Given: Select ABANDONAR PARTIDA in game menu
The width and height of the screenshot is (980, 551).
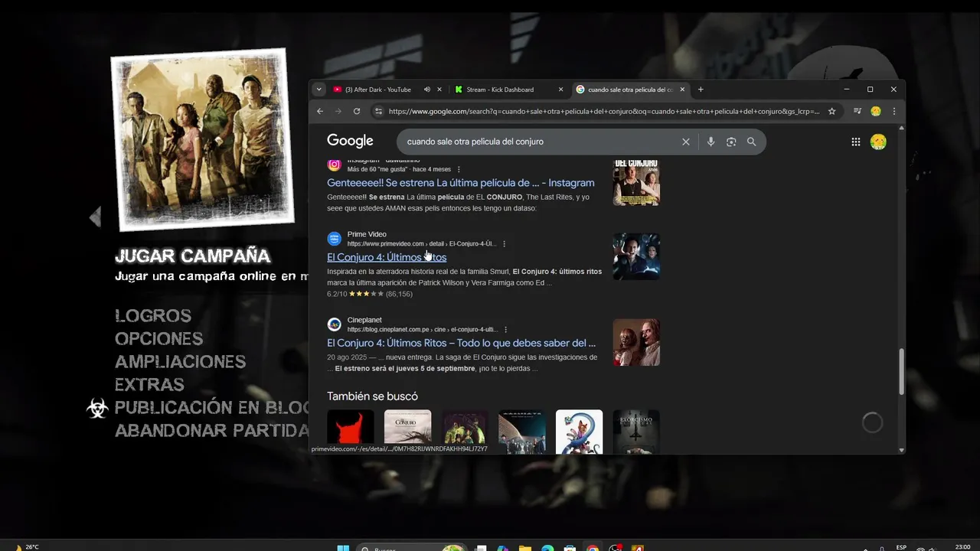Looking at the screenshot, I should pos(211,430).
